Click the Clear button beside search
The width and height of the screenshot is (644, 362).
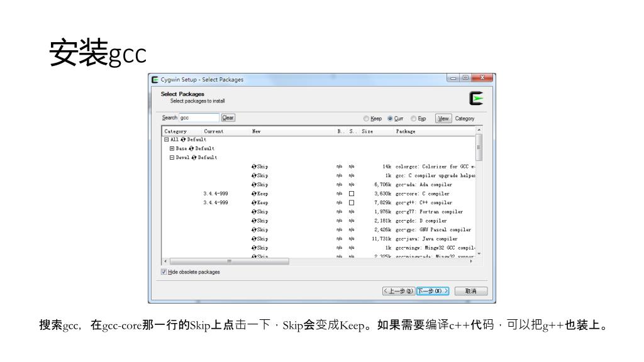tap(228, 118)
